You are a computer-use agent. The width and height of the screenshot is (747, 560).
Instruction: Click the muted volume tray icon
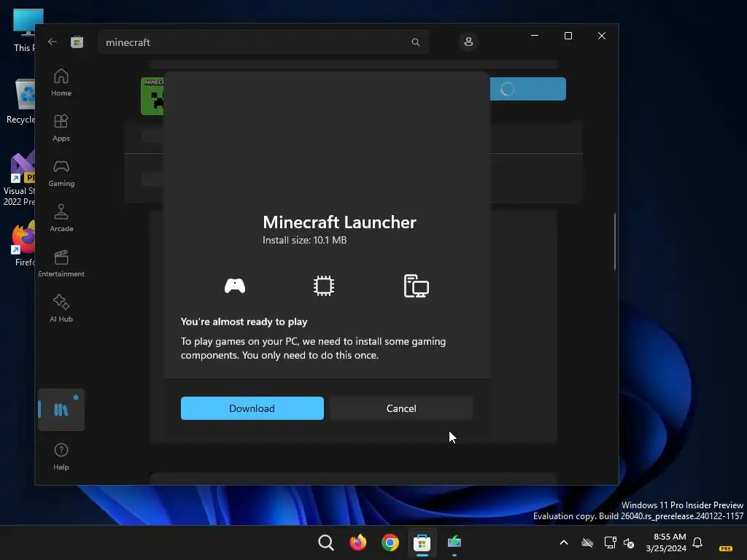click(629, 542)
